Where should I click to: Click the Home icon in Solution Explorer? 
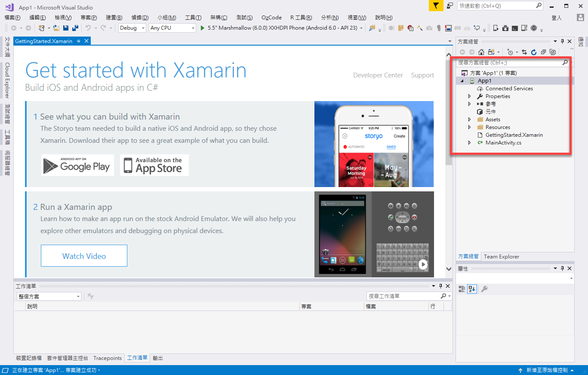point(481,52)
